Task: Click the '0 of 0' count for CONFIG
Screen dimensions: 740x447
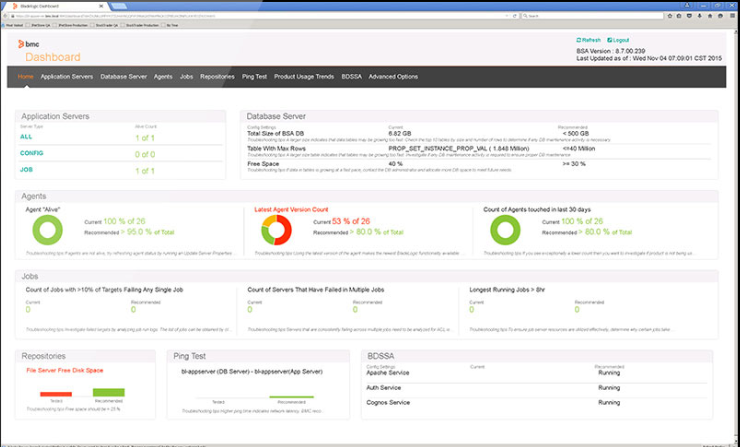Action: pyautogui.click(x=145, y=154)
